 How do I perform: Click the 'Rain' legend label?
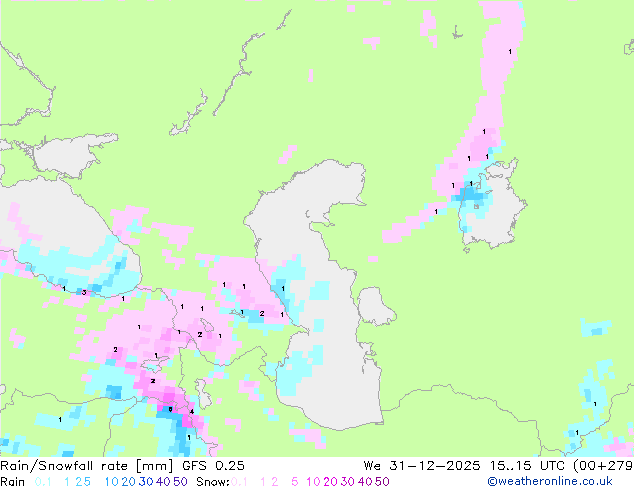point(13,482)
